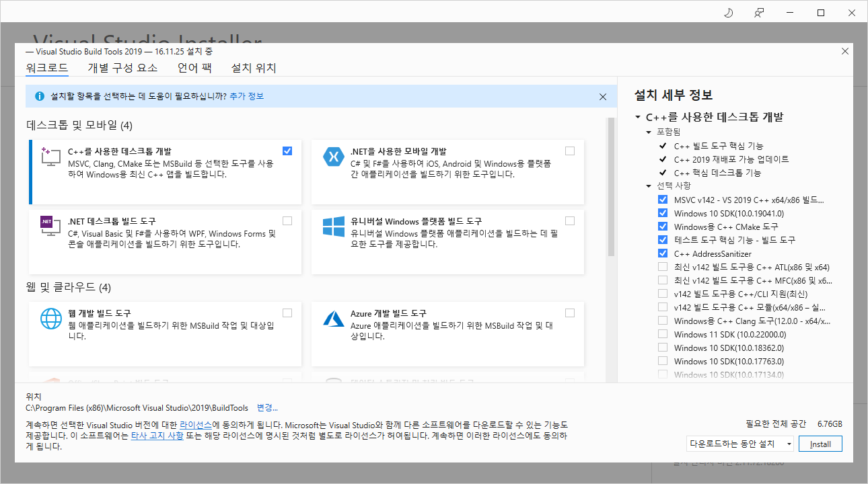868x484 pixels.
Task: Click the feedback icon in the title bar
Action: pos(759,13)
